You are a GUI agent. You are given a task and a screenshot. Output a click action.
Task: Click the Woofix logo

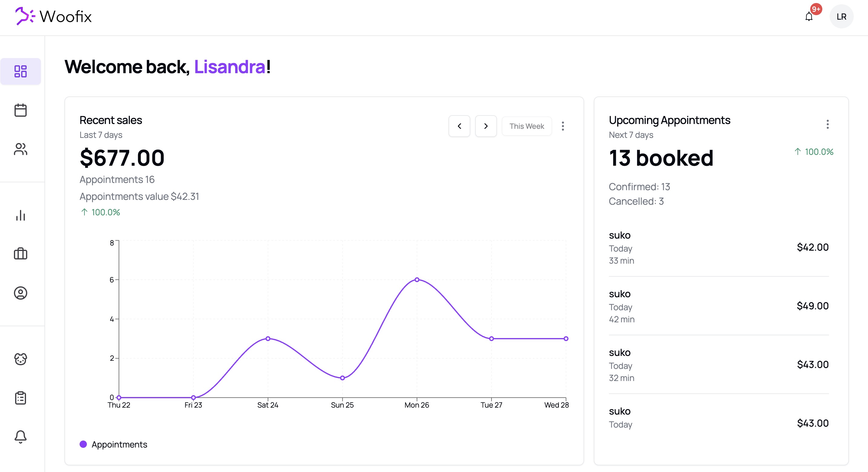point(53,16)
